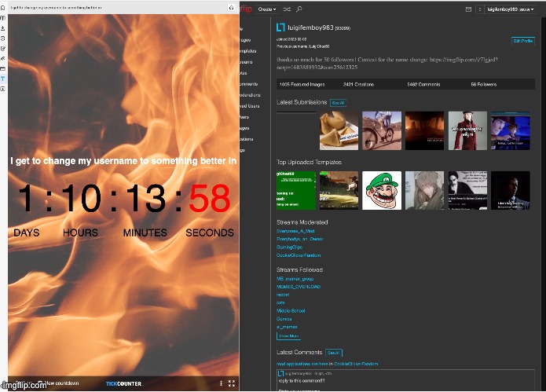Open the anime character template thumbnail
The height and width of the screenshot is (392, 546).
pos(424,190)
